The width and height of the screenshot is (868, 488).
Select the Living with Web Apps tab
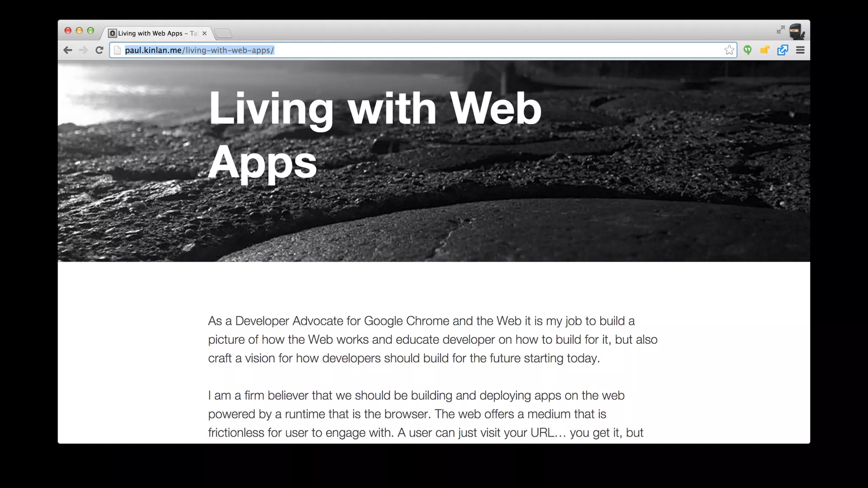(x=153, y=33)
